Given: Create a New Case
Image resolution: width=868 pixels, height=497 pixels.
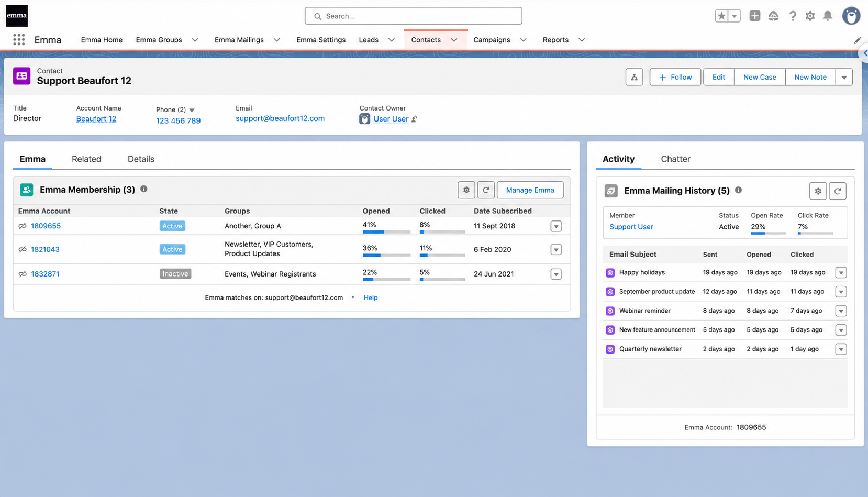Looking at the screenshot, I should coord(760,77).
